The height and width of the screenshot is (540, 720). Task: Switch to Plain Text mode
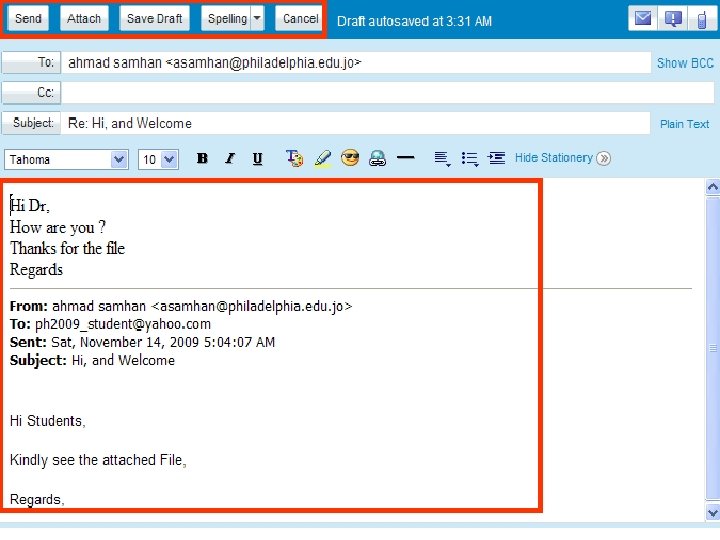point(684,124)
